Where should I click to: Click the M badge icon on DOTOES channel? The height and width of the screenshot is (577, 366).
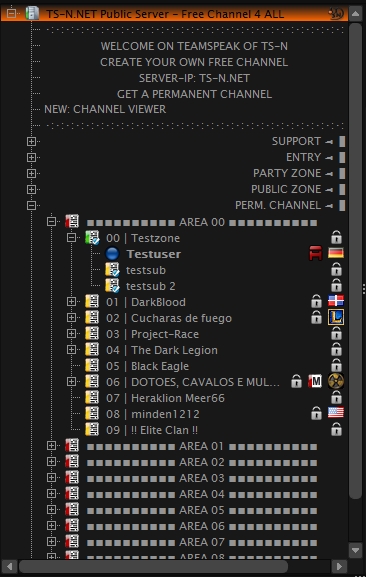[315, 381]
